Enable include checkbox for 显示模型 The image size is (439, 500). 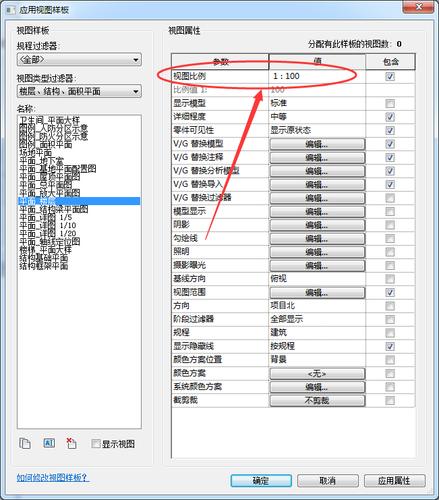click(x=390, y=103)
